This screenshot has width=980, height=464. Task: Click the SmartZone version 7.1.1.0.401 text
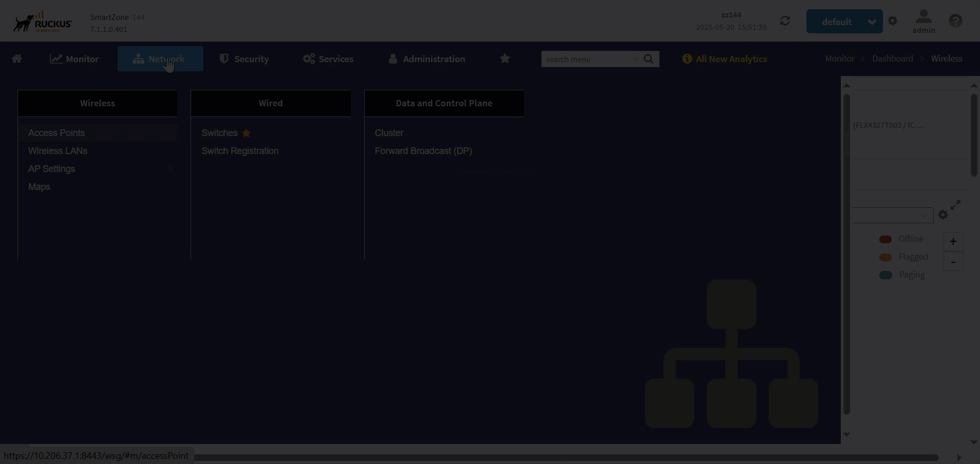click(108, 29)
